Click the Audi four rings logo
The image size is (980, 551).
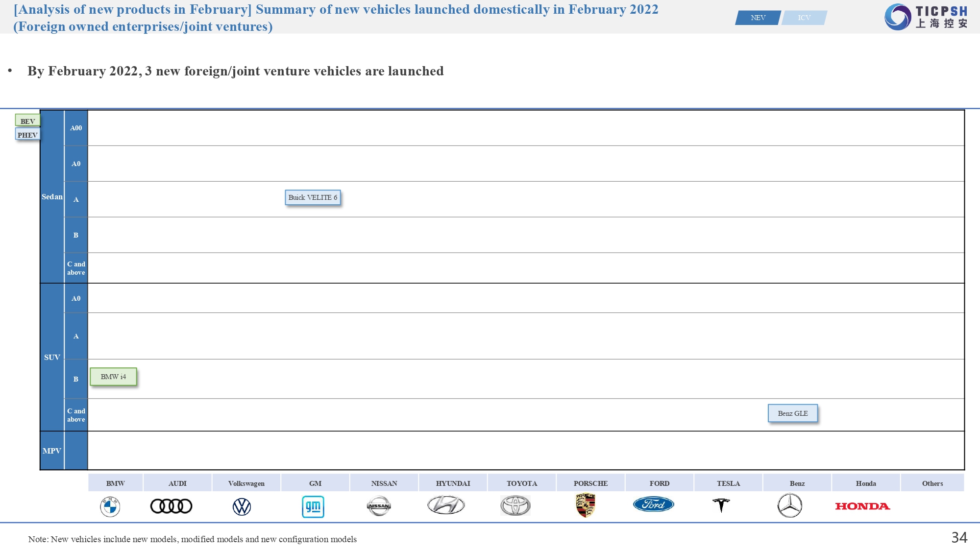pos(171,506)
